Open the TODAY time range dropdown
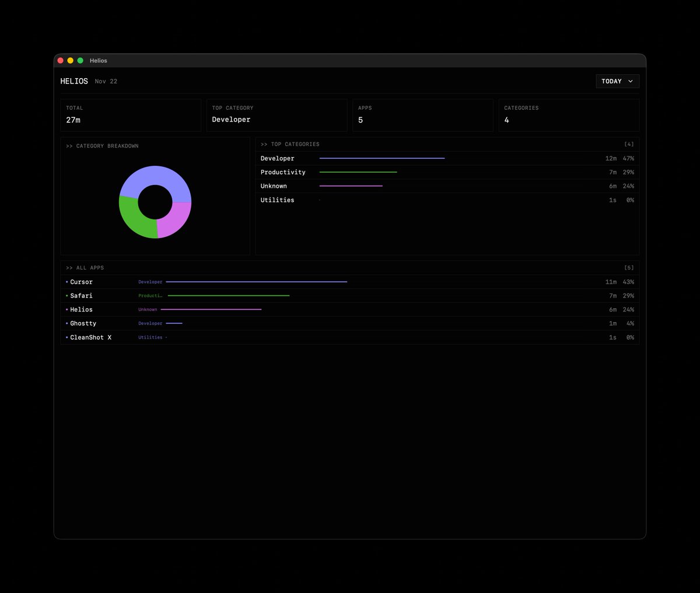This screenshot has width=700, height=593. point(617,81)
